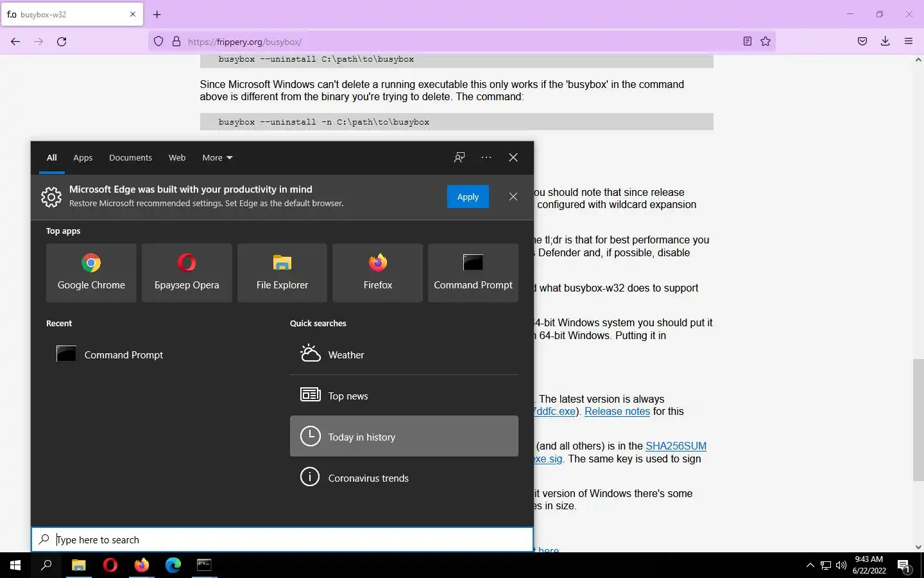This screenshot has height=578, width=924.
Task: Launch Opera browser tile in Top apps
Action: (187, 272)
